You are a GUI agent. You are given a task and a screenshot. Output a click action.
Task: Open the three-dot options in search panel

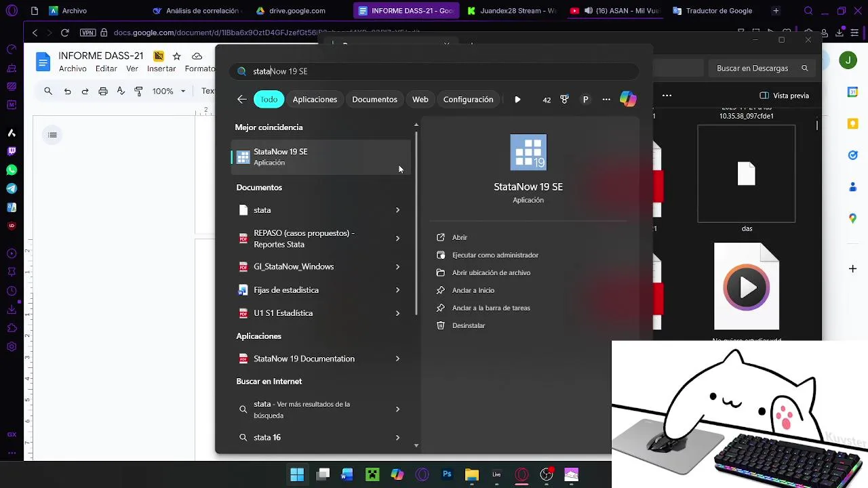pyautogui.click(x=606, y=100)
